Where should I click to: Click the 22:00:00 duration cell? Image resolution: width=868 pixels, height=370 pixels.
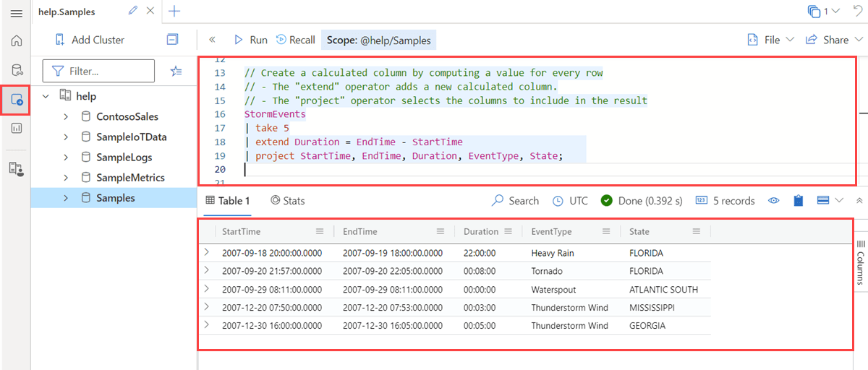pyautogui.click(x=480, y=254)
